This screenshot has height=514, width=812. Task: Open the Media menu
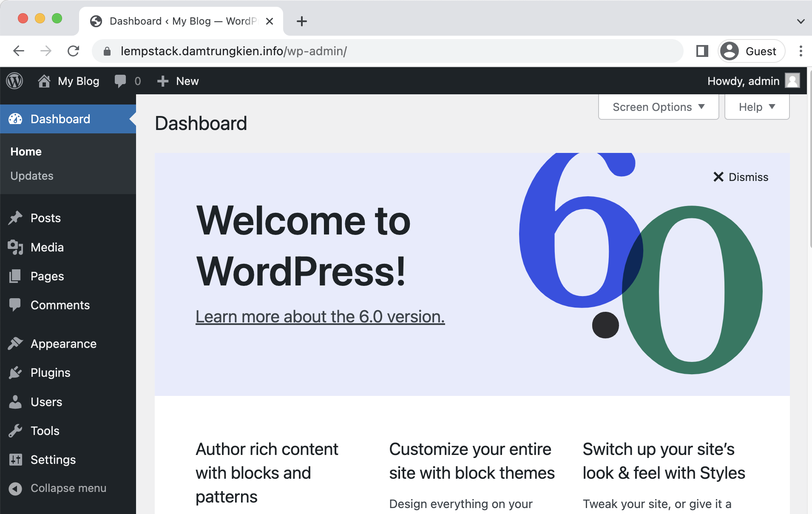[68, 247]
